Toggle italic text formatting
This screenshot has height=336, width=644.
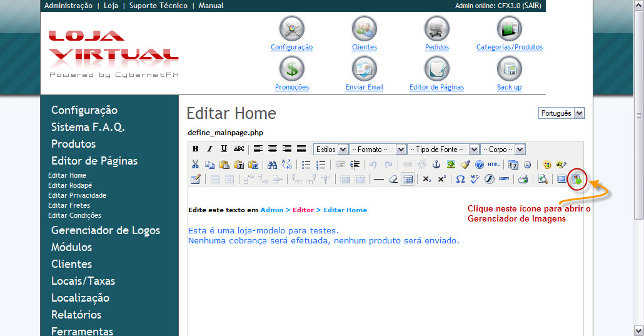(209, 149)
